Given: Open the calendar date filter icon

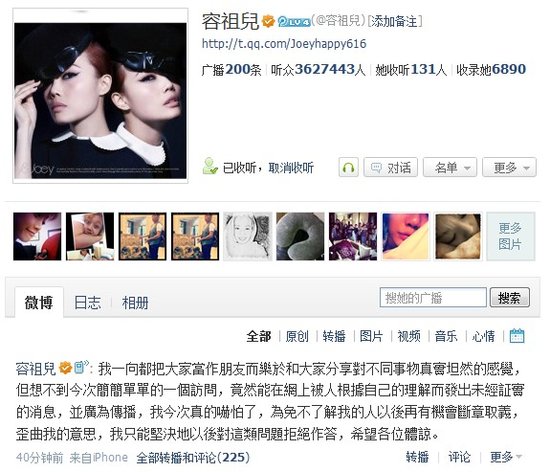Looking at the screenshot, I should click(517, 336).
